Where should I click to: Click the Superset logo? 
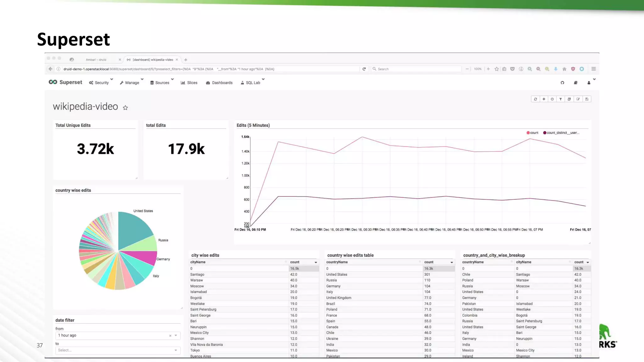point(65,82)
